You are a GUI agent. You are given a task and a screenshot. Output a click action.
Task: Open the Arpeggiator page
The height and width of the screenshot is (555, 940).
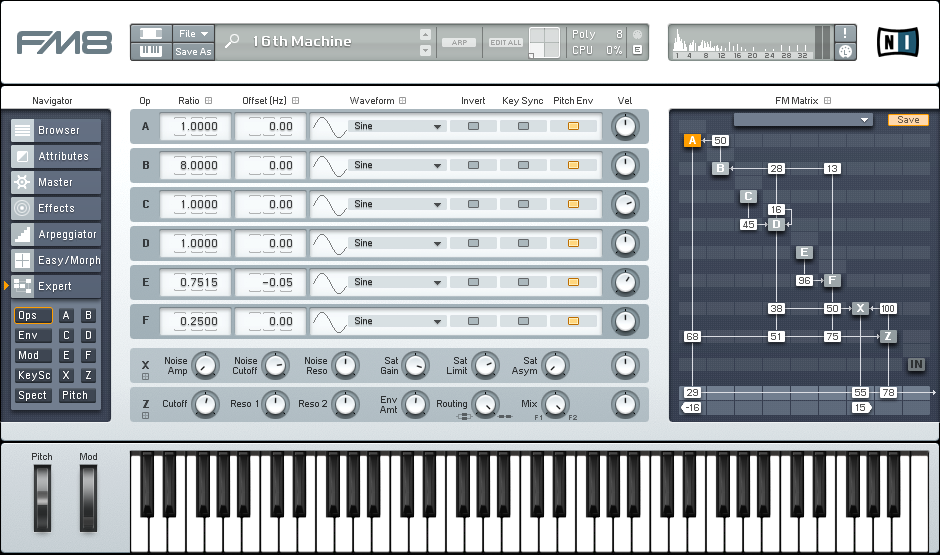pos(56,234)
